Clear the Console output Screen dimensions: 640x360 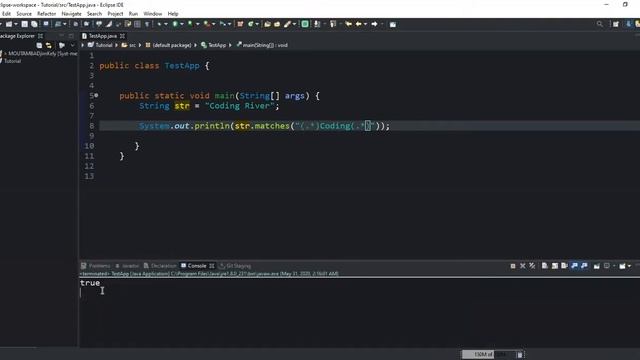pyautogui.click(x=544, y=266)
